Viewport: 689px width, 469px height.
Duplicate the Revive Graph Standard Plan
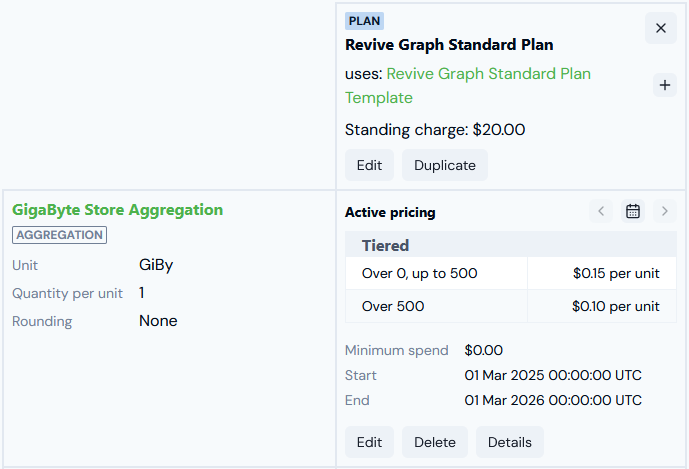coord(444,165)
